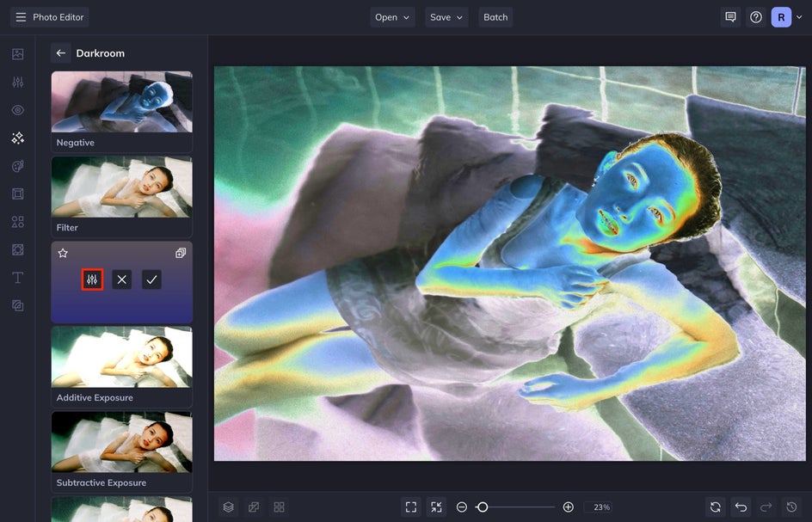Duplicate the effect with the copy icon

pos(181,253)
